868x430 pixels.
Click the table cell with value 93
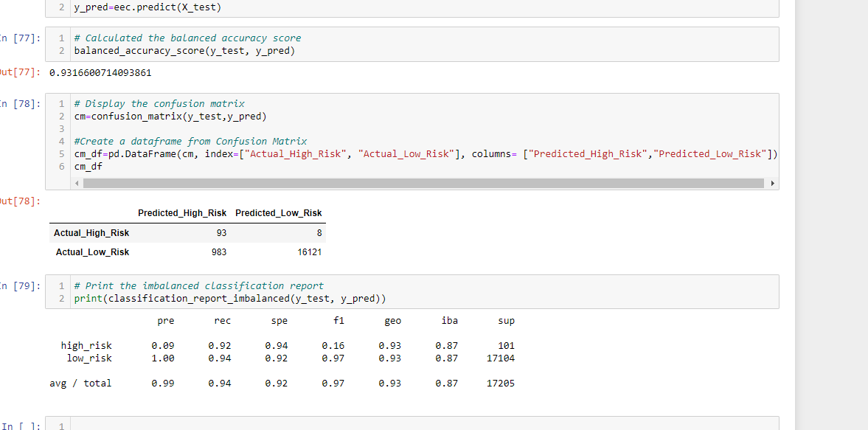click(x=221, y=234)
